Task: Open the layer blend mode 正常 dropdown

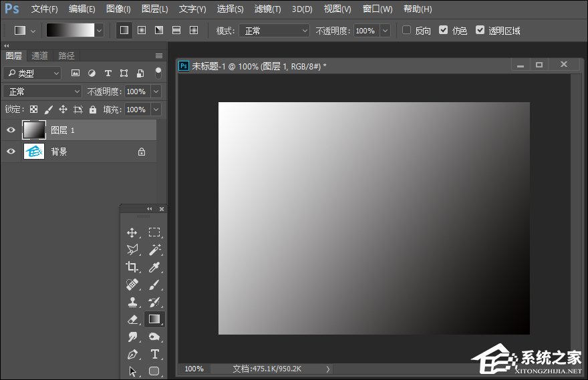Action: (x=43, y=91)
